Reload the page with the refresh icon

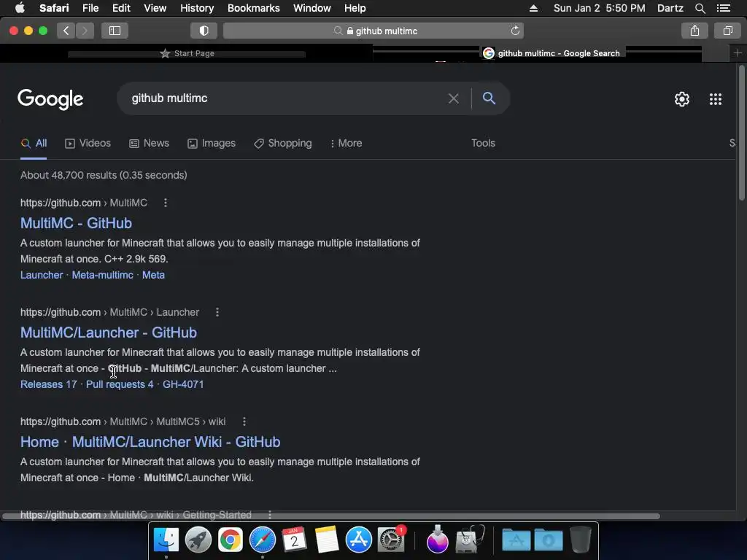click(x=515, y=31)
